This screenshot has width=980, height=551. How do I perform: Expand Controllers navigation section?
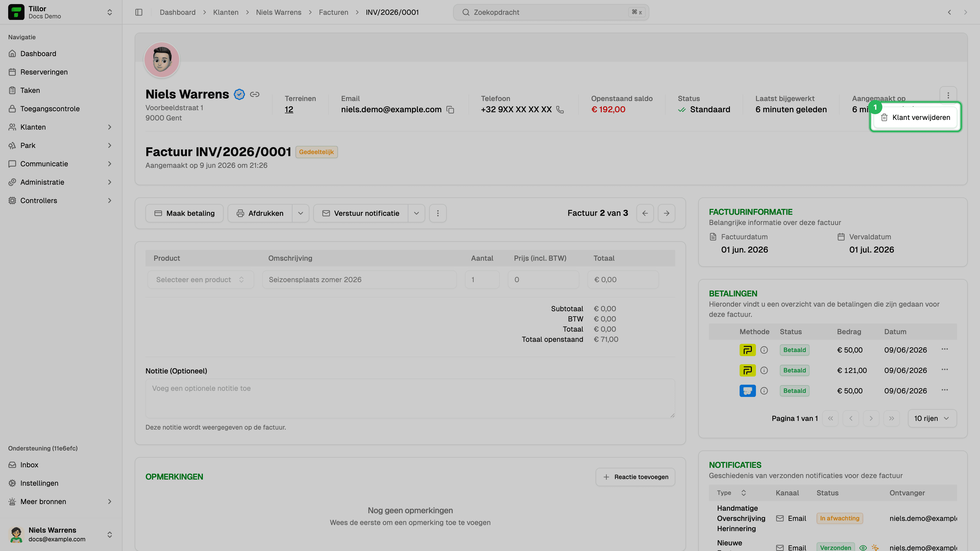61,201
